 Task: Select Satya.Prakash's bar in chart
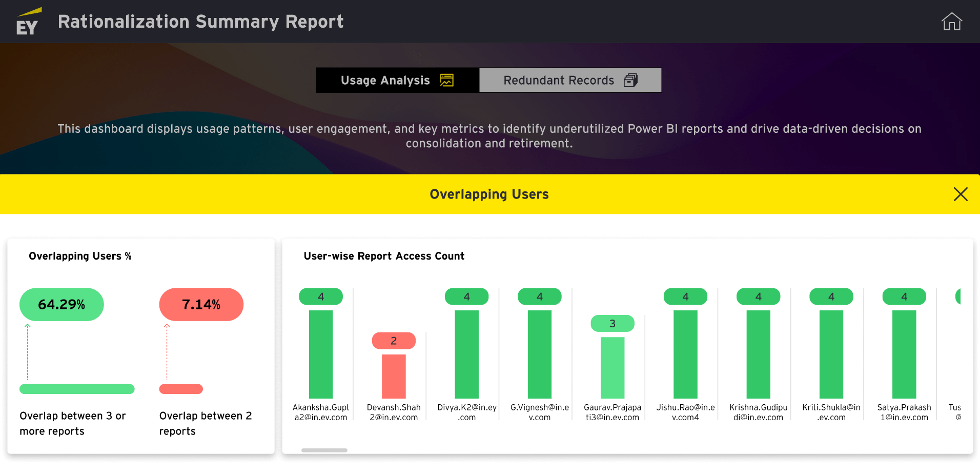point(904,354)
